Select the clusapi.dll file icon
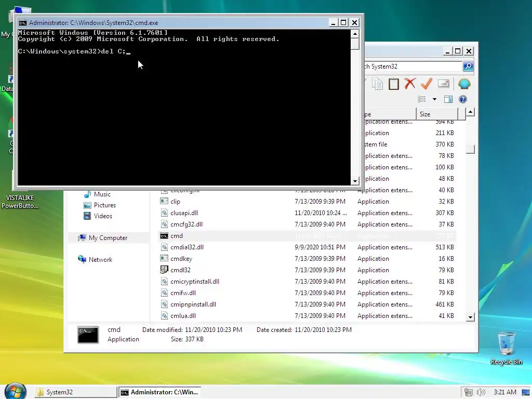The image size is (532, 399). (x=164, y=212)
